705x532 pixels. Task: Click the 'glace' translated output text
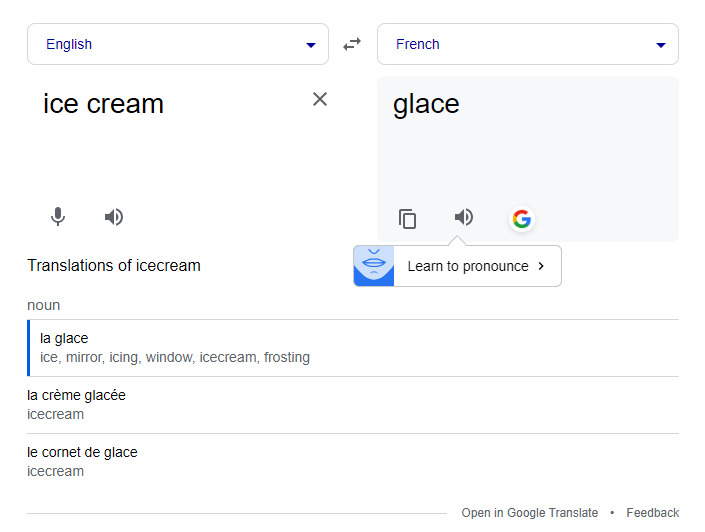pyautogui.click(x=426, y=104)
